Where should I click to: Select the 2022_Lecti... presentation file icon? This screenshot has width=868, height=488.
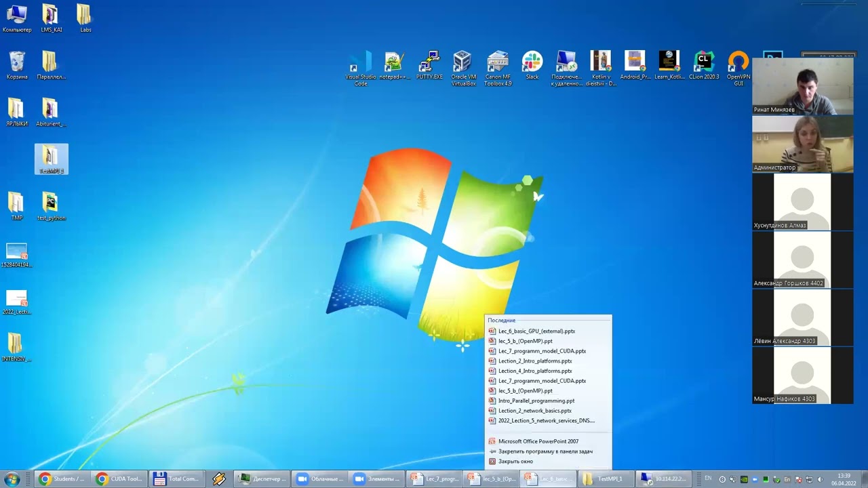(17, 302)
